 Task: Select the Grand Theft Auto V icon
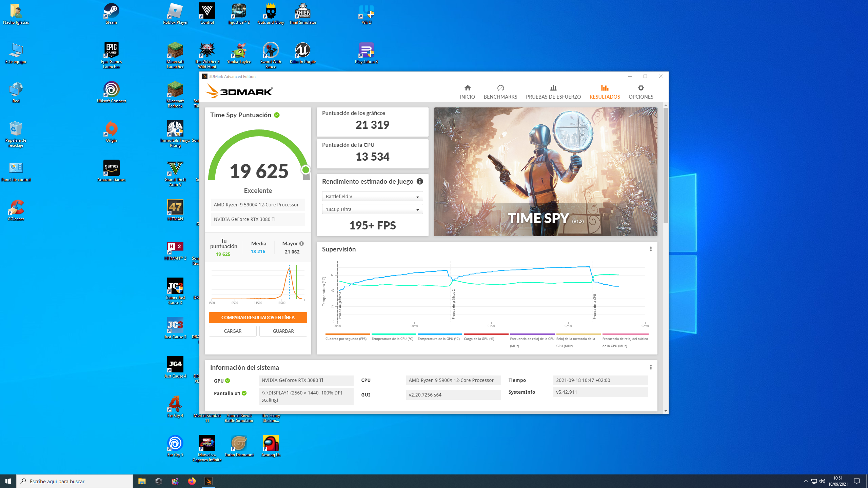(175, 173)
